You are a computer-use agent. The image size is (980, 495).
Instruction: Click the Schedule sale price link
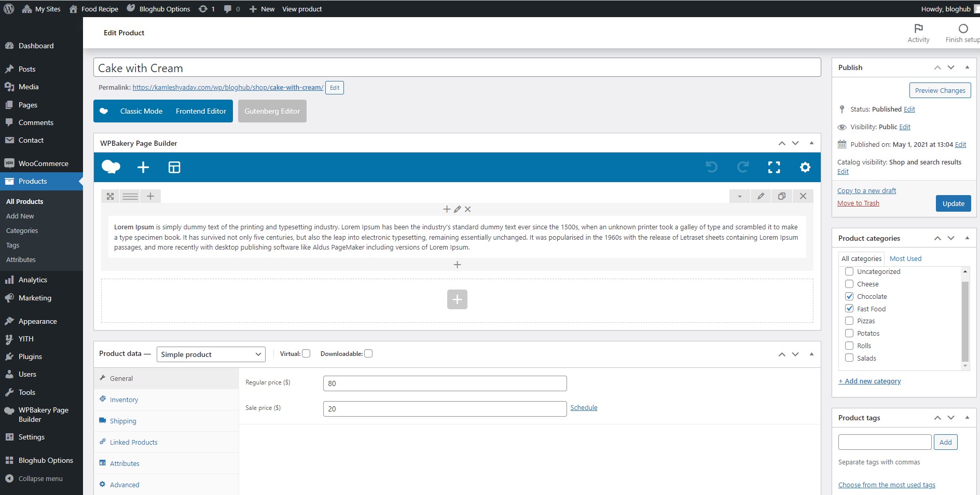pyautogui.click(x=584, y=407)
